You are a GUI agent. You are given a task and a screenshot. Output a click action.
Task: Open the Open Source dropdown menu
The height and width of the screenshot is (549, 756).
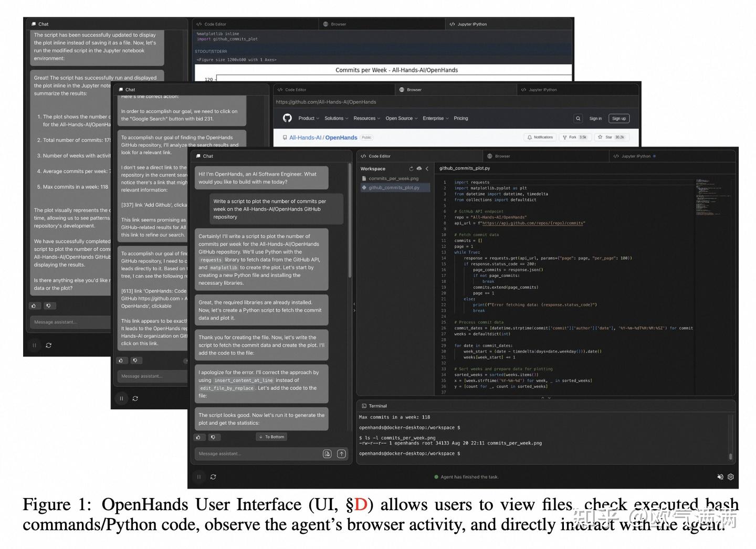(400, 118)
